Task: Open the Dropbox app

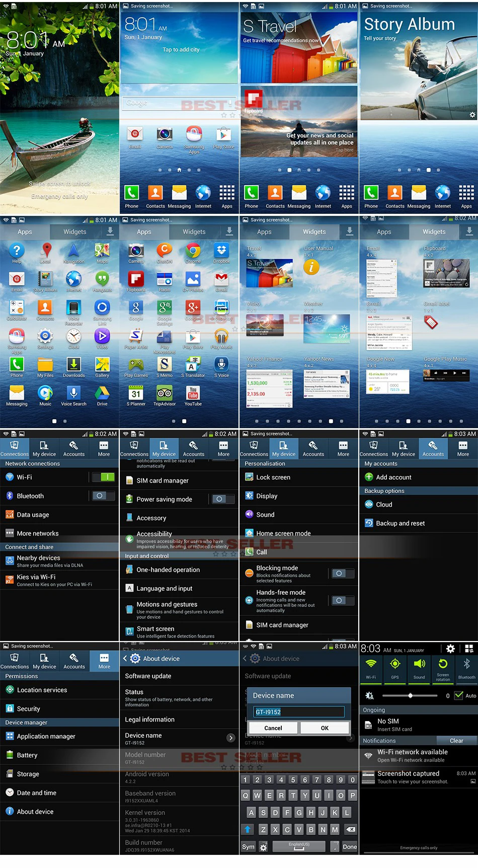Action: [221, 251]
